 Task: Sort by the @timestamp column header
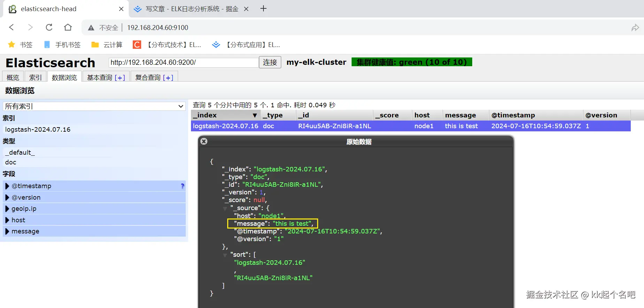[536, 115]
